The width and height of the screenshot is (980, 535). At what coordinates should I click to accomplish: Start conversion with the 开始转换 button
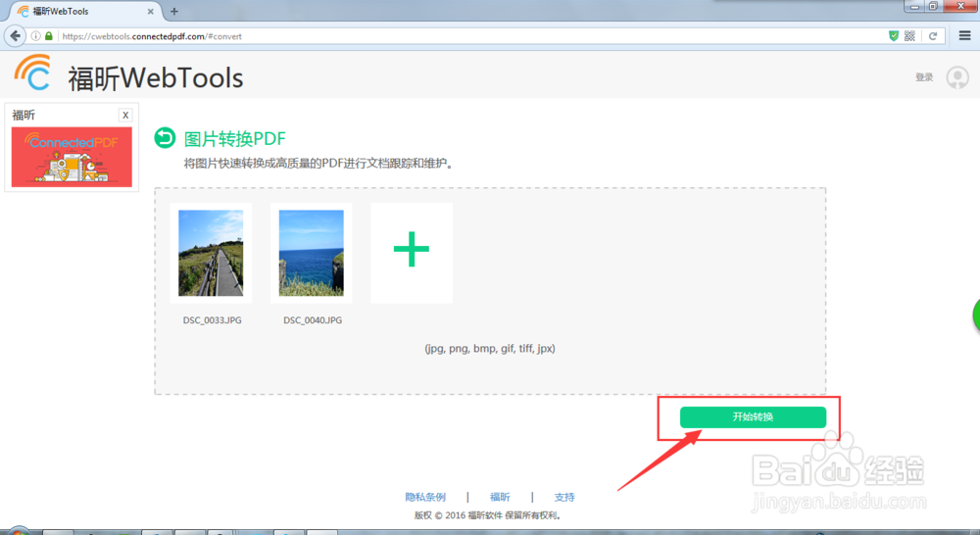click(753, 416)
